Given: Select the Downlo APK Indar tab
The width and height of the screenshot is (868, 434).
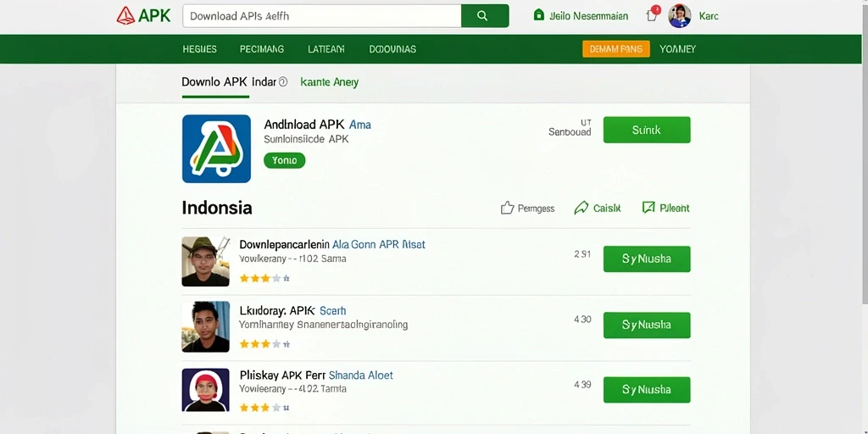Looking at the screenshot, I should [x=229, y=82].
